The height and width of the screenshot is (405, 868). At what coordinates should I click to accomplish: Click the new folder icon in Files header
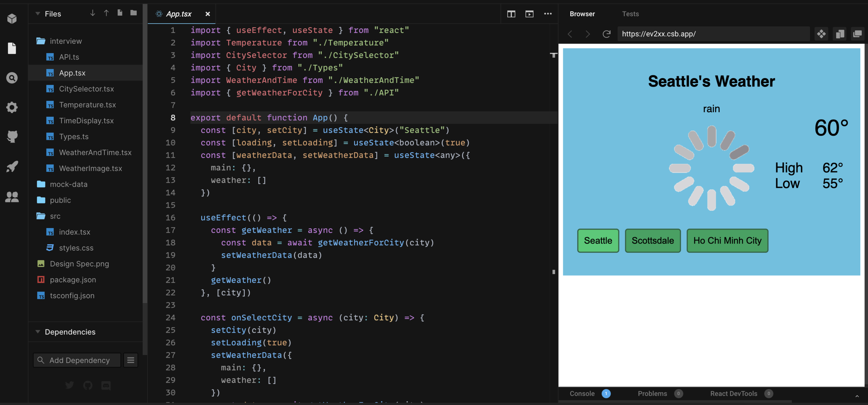point(133,13)
